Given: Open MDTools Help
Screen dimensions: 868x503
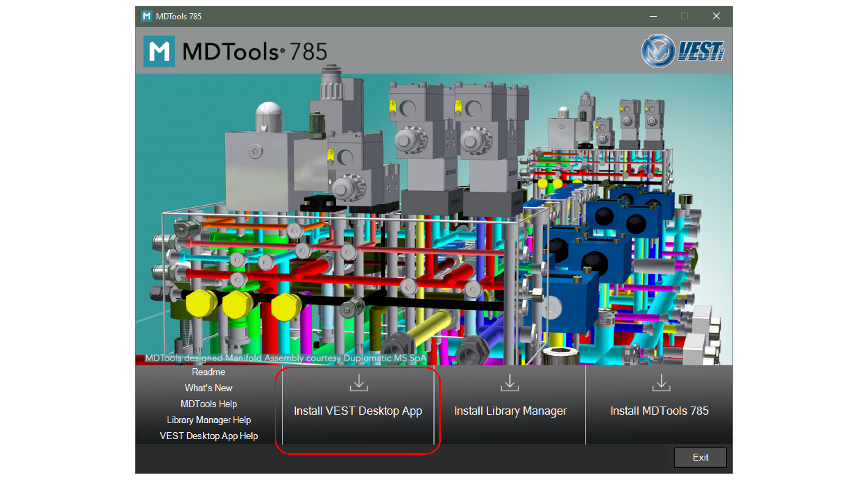Looking at the screenshot, I should (x=209, y=404).
